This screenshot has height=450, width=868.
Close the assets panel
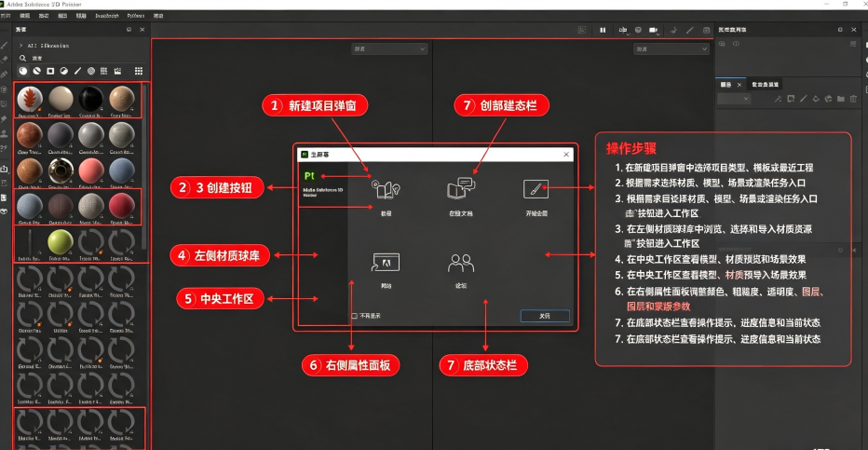pyautogui.click(x=142, y=29)
